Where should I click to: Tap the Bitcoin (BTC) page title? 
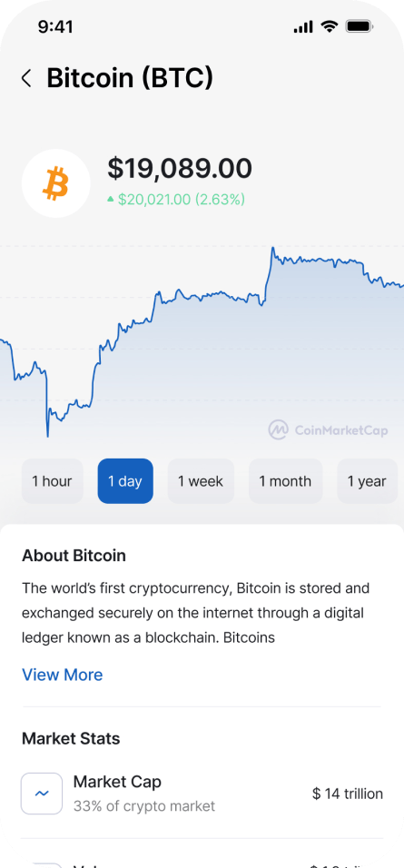pos(130,77)
